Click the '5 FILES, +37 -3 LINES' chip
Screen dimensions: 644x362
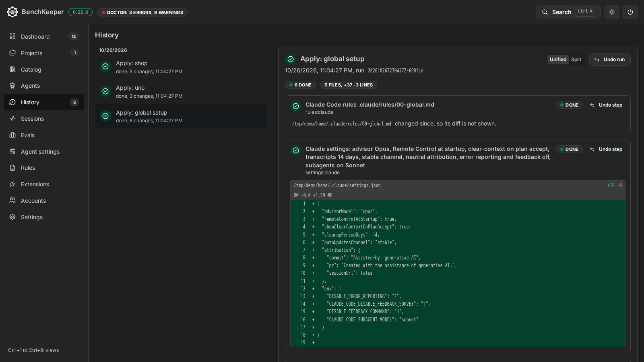[x=349, y=85]
